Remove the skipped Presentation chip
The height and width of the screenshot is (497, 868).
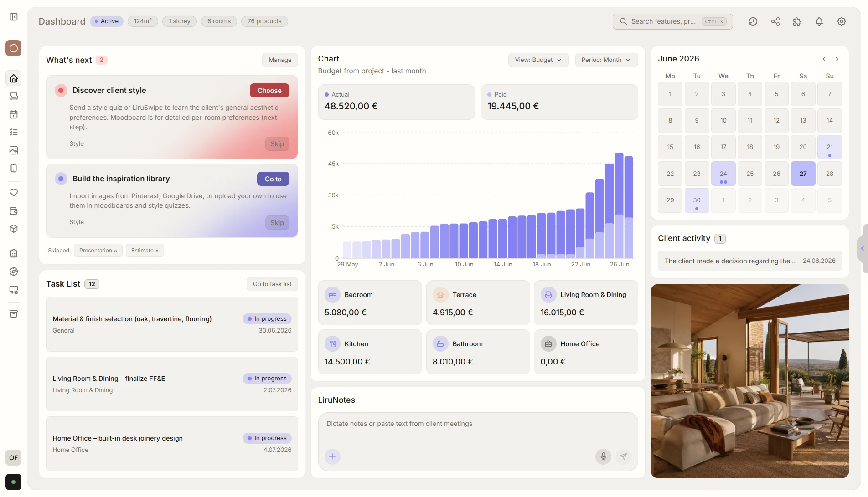click(115, 251)
